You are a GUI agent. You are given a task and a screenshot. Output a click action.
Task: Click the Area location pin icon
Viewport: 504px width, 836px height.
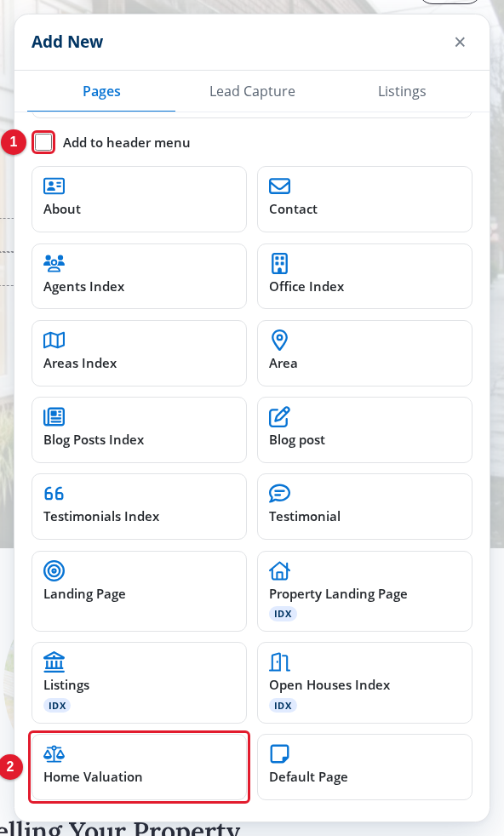(279, 341)
